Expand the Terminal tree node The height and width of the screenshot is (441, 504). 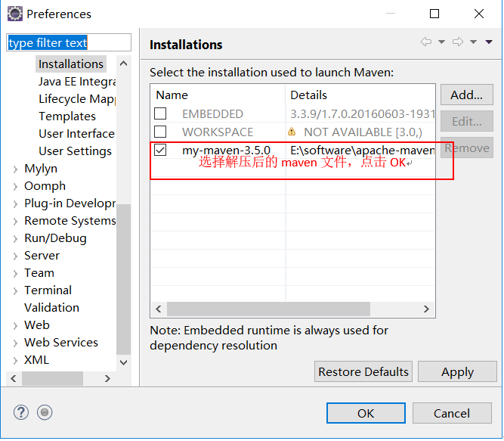[15, 290]
